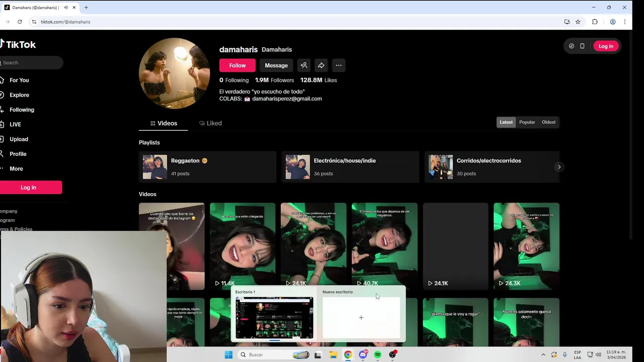Click the microphone icon in the system tray
Image resolution: width=644 pixels, height=362 pixels.
click(x=565, y=354)
